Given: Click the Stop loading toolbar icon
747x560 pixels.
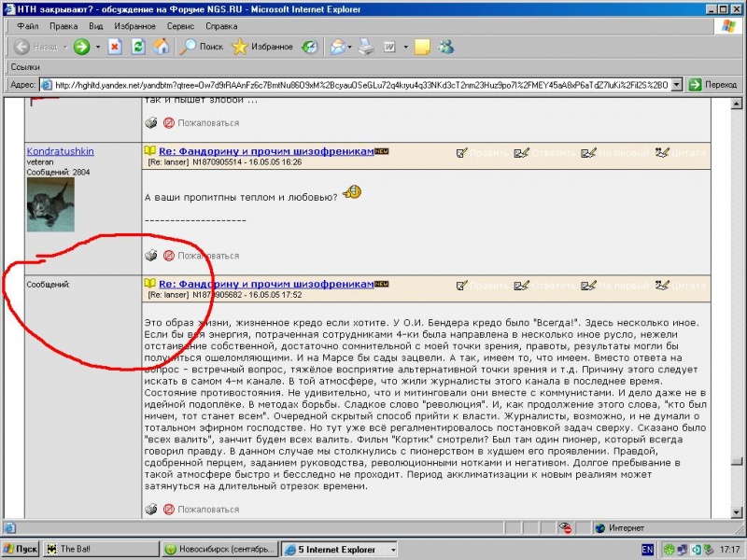Looking at the screenshot, I should (115, 47).
